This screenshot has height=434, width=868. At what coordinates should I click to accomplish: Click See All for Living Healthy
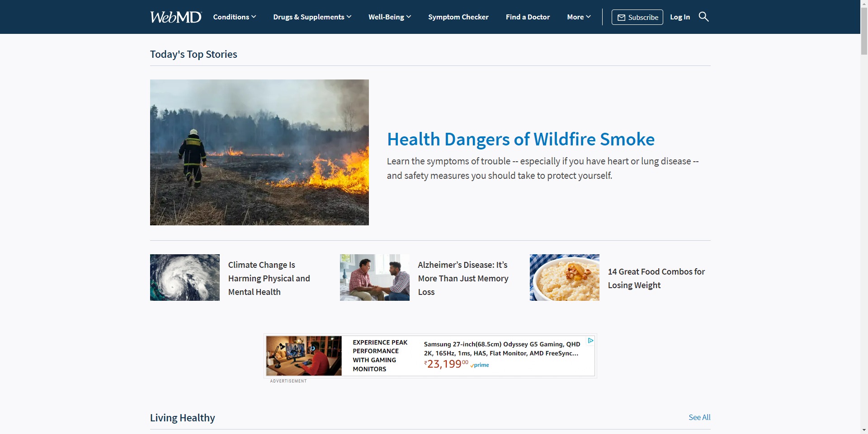699,417
